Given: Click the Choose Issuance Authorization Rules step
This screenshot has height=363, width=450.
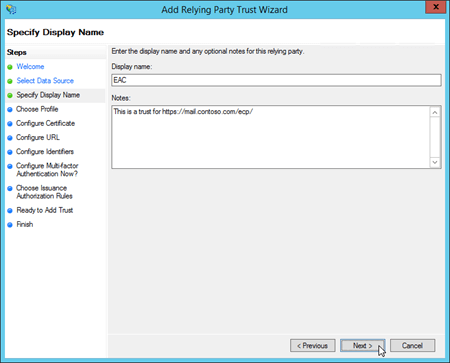Looking at the screenshot, I should click(x=44, y=192).
